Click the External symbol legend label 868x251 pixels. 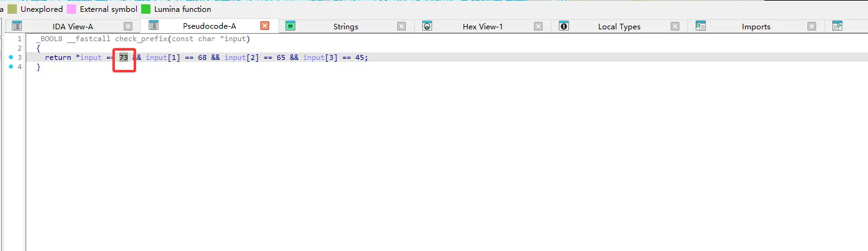[x=109, y=9]
